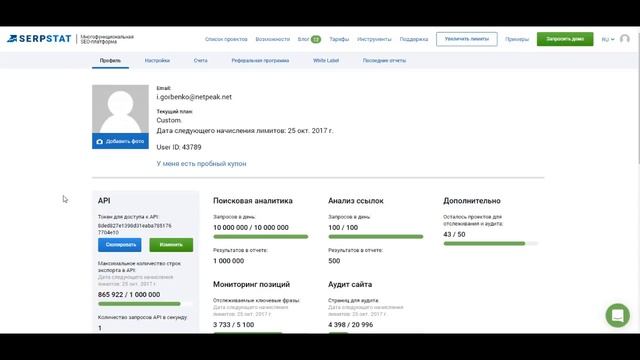
Task: Open the RU language dropdown
Action: coord(608,39)
